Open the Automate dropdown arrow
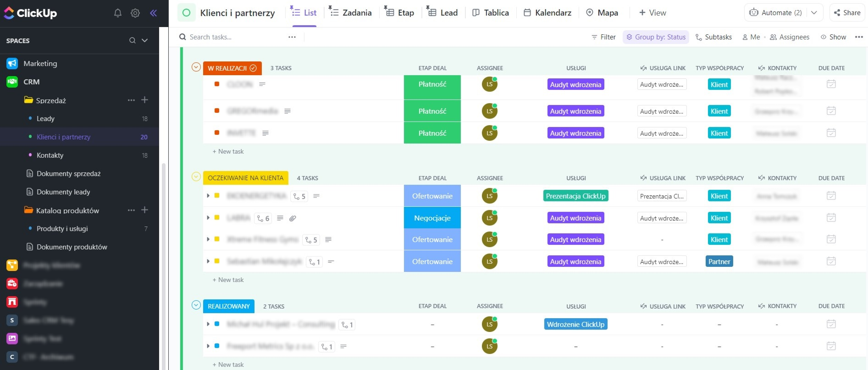 tap(814, 13)
